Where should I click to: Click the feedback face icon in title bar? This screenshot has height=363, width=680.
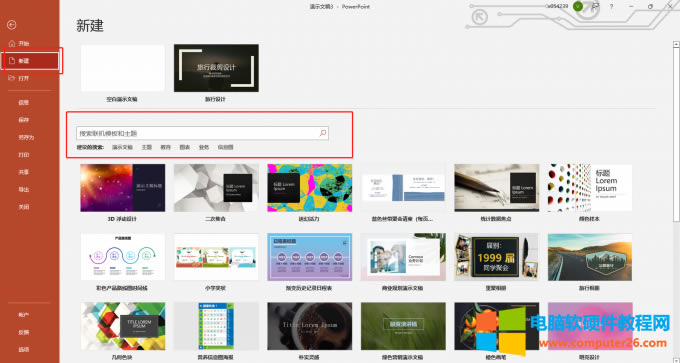pyautogui.click(x=595, y=7)
